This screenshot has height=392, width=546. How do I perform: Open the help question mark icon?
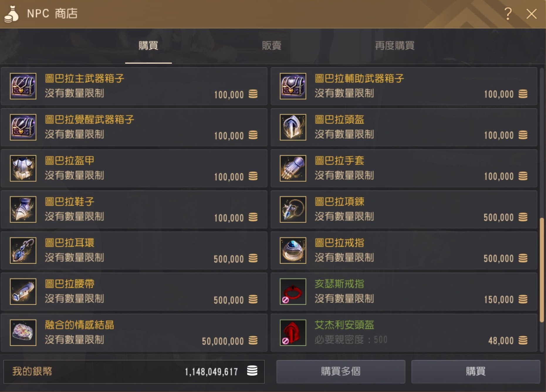coord(508,13)
